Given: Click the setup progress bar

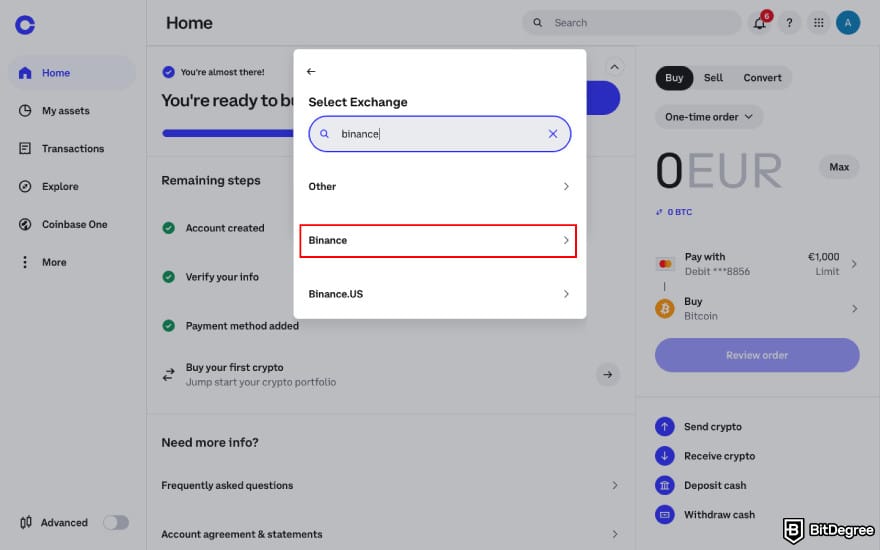Looking at the screenshot, I should tap(228, 134).
